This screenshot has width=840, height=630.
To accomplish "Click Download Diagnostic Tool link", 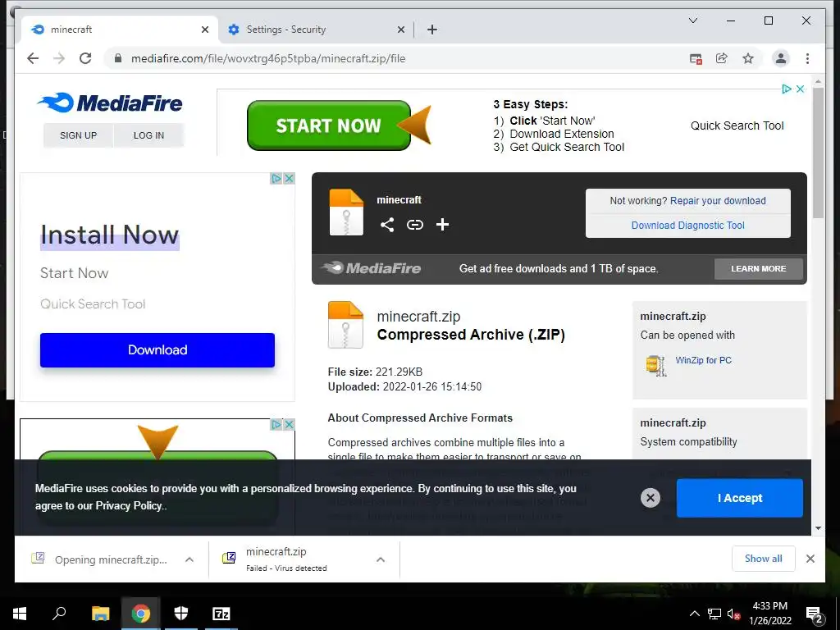I will [x=688, y=226].
